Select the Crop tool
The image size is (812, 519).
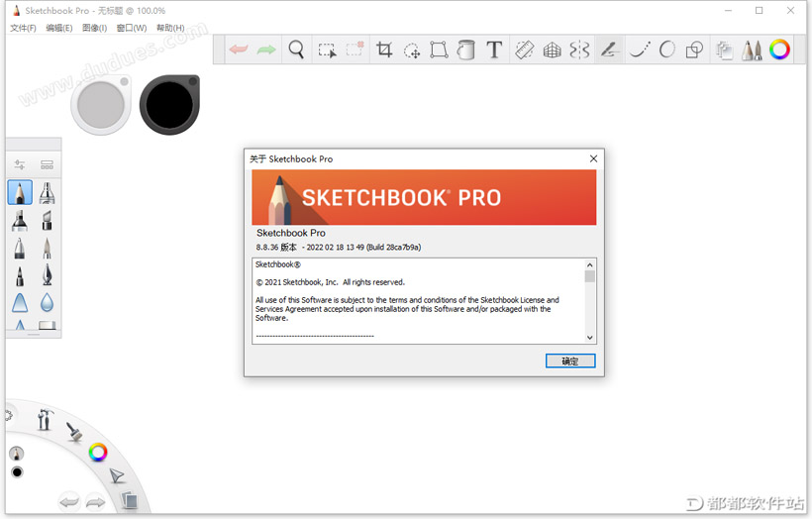pos(384,50)
